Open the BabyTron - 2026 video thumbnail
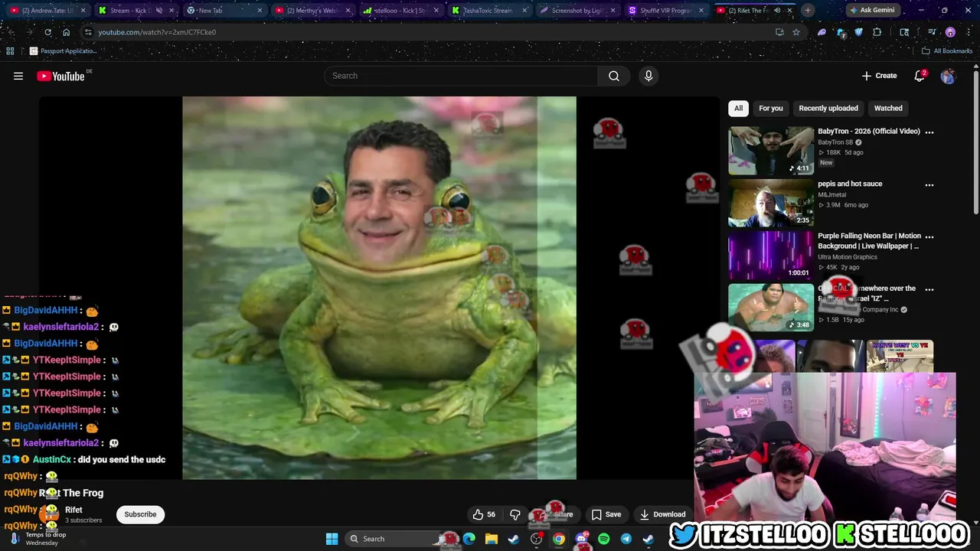This screenshot has height=551, width=980. (x=771, y=151)
